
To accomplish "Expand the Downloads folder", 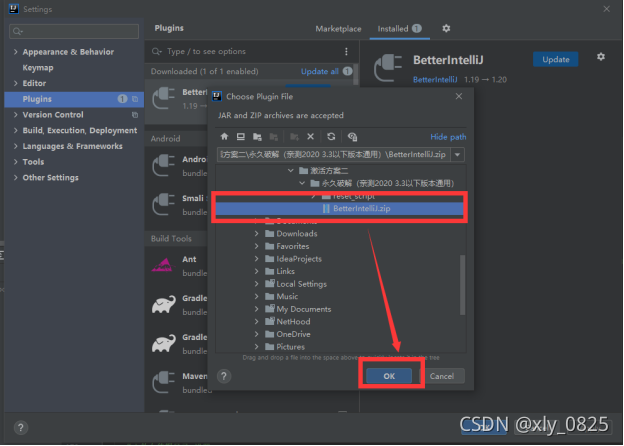I will click(x=257, y=234).
